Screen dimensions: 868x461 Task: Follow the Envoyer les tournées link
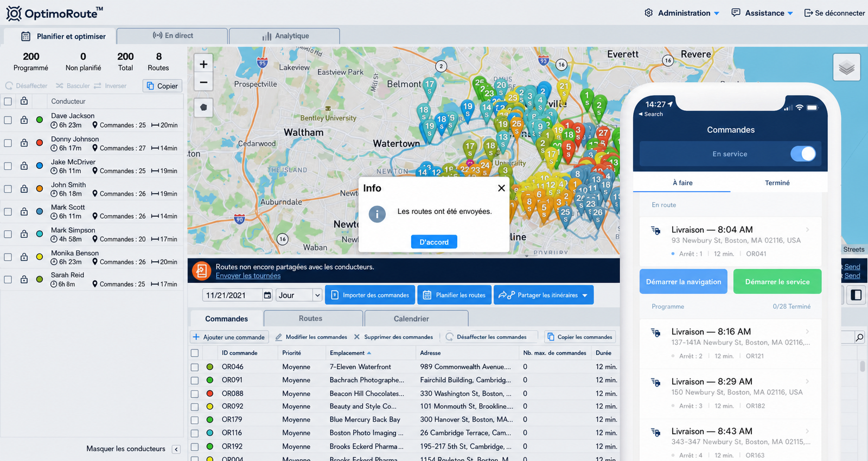tap(248, 276)
